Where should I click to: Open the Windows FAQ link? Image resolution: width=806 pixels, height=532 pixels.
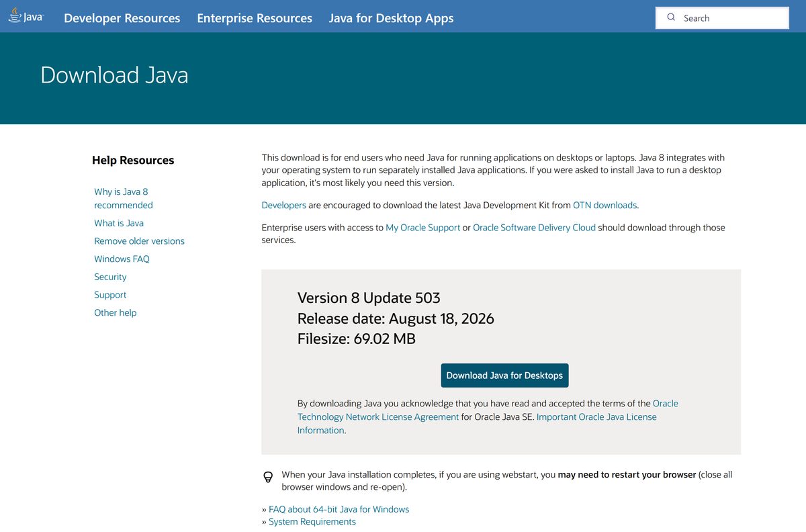(122, 259)
